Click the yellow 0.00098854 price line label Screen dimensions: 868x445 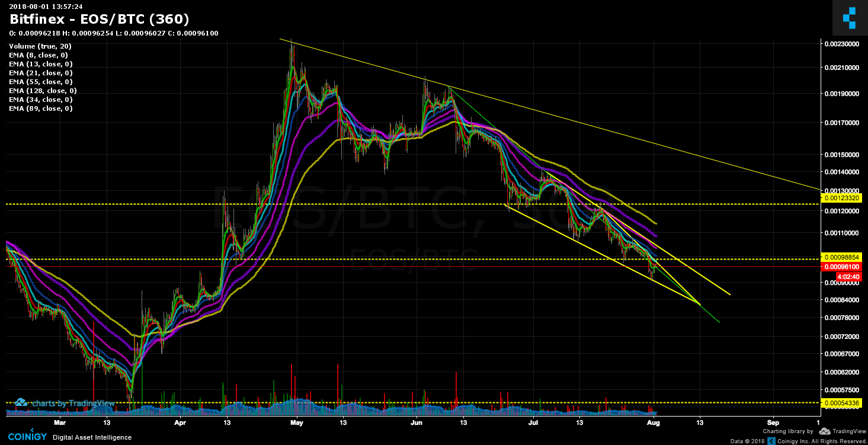click(x=841, y=258)
